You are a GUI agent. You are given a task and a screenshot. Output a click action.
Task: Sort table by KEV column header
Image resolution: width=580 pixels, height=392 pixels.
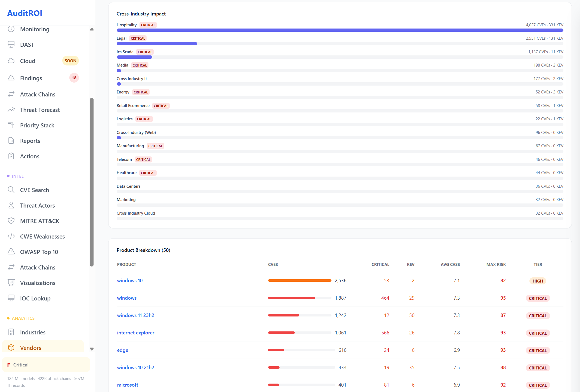[x=411, y=265]
